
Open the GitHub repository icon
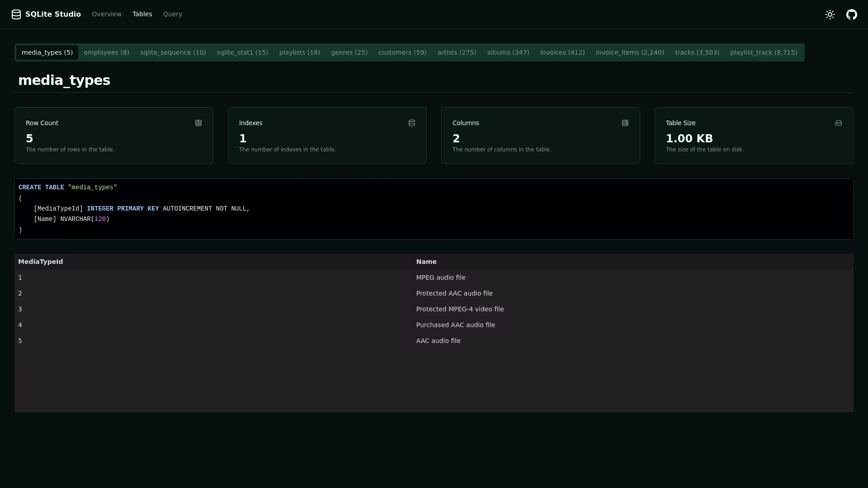tap(852, 14)
